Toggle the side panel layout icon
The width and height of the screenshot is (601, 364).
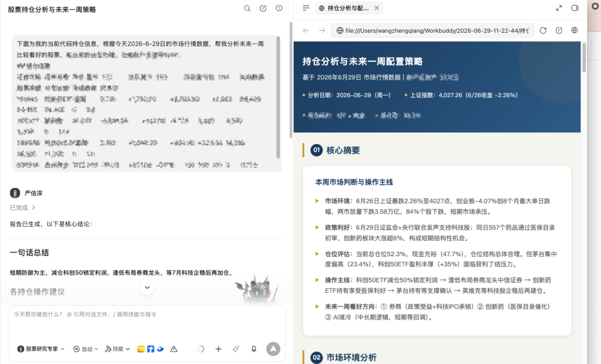click(x=574, y=8)
